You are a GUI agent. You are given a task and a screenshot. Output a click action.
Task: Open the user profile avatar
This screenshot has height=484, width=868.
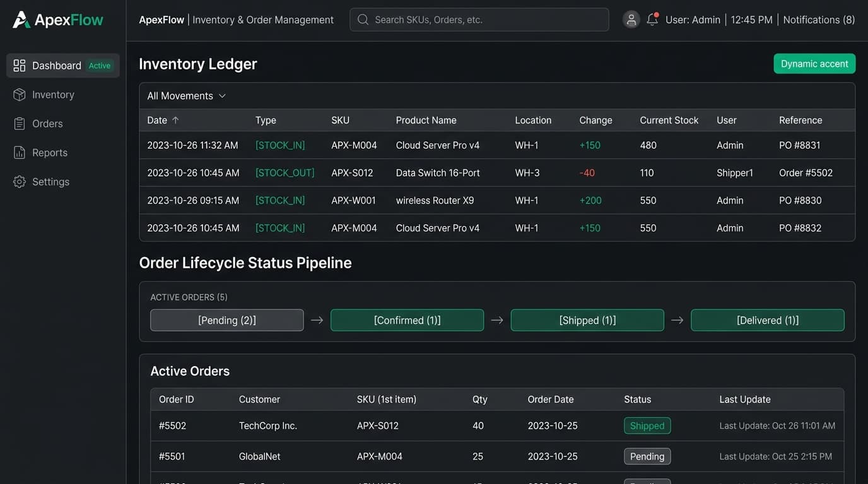[x=631, y=20]
